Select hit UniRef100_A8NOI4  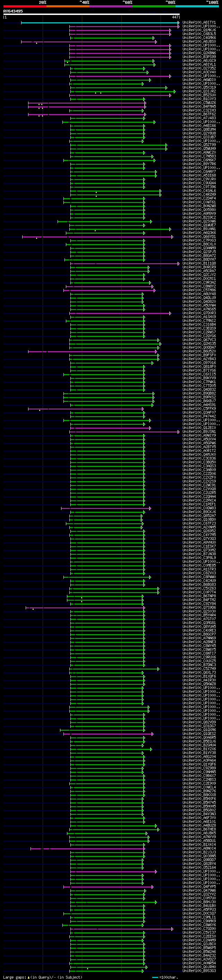coord(199,848)
